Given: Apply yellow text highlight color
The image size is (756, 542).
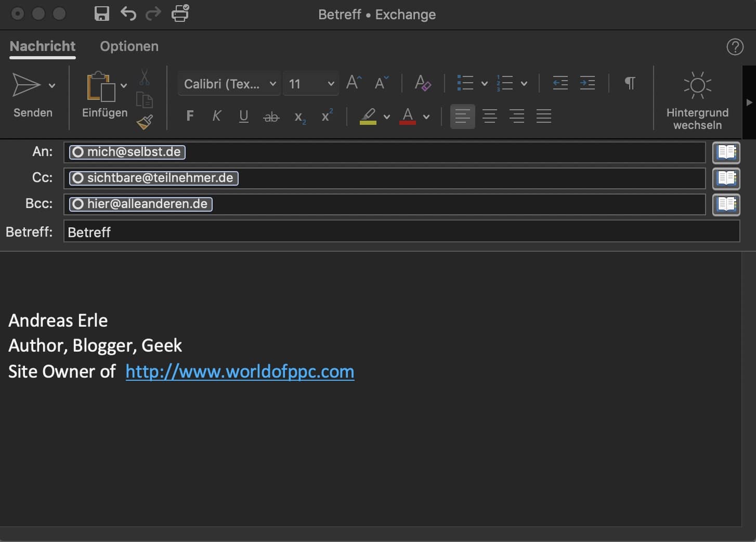Looking at the screenshot, I should tap(368, 116).
